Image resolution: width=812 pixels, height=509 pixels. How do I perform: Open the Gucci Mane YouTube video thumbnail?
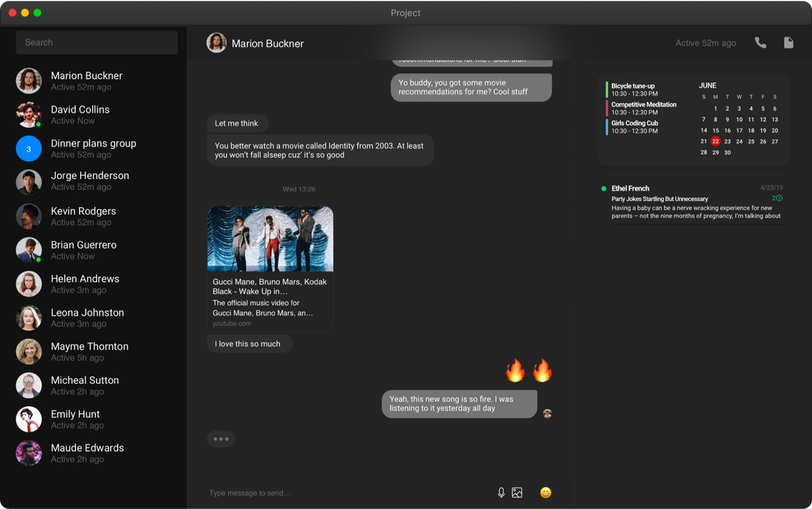(270, 239)
